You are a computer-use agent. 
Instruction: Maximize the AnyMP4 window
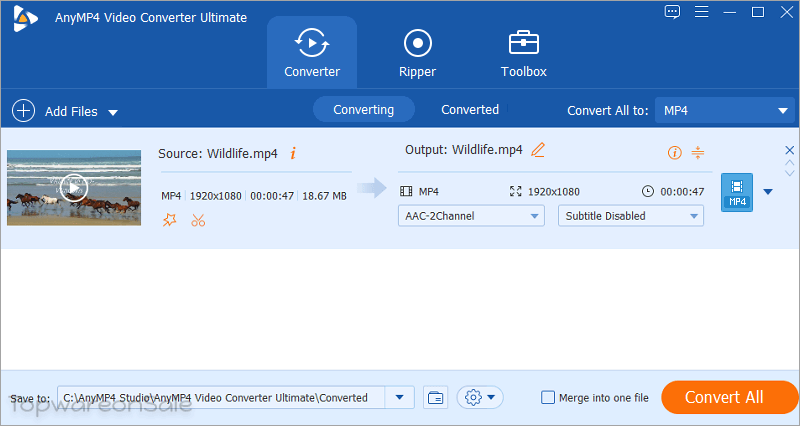click(x=758, y=12)
